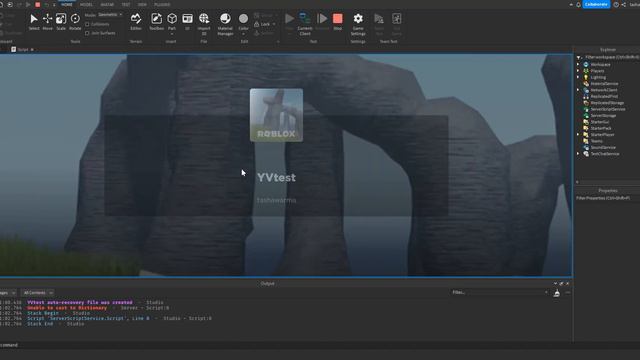Open the All Contexts dropdown
Image resolution: width=640 pixels, height=360 pixels.
tap(38, 293)
